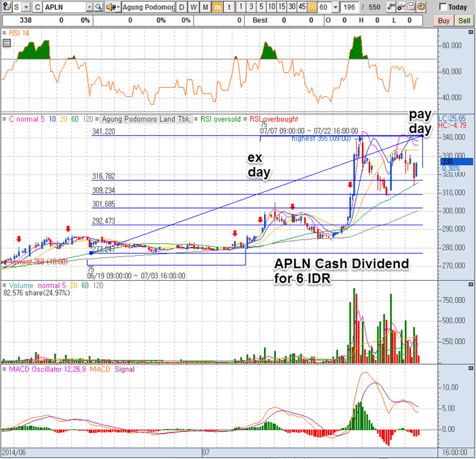Viewport: 476px width, 459px height.
Task: Select the highlighted 60 minute button
Action: 312,7
